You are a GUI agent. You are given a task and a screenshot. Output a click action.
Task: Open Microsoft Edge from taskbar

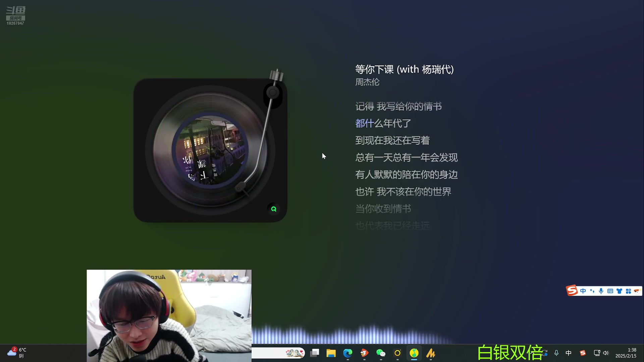(347, 353)
